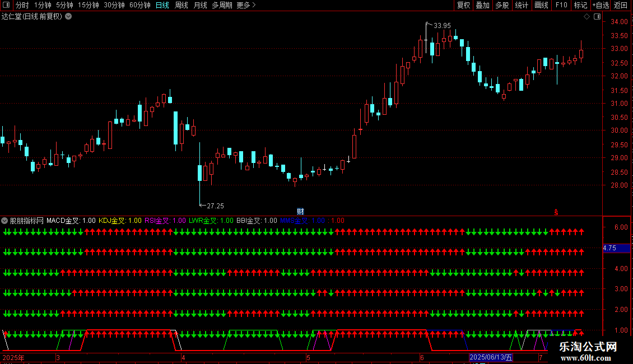Select the 60分钟 period

[140, 5]
